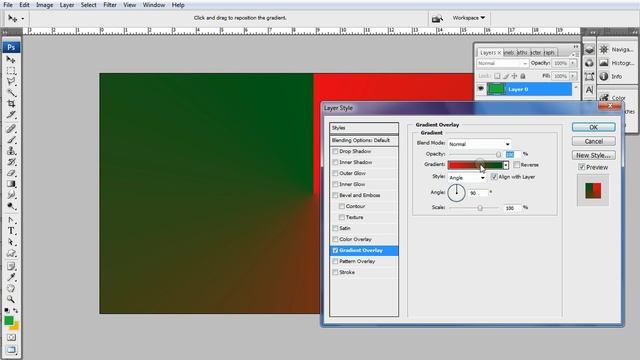Enable the Drop Shadow checkbox
The image size is (640, 360).
click(x=335, y=151)
